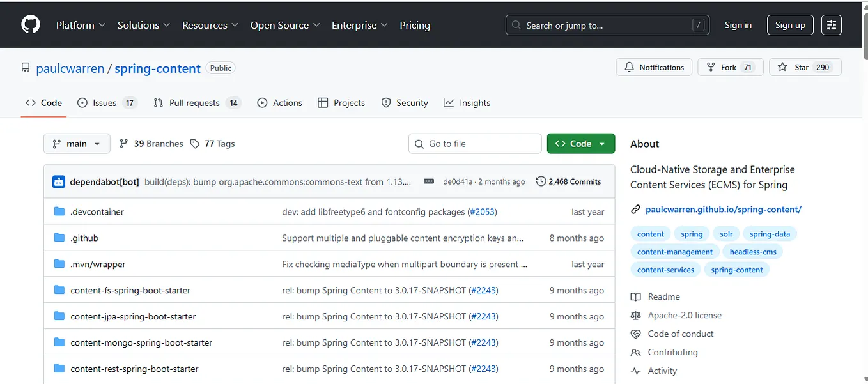868x384 pixels.
Task: Star the spring-content repository
Action: [x=805, y=66]
